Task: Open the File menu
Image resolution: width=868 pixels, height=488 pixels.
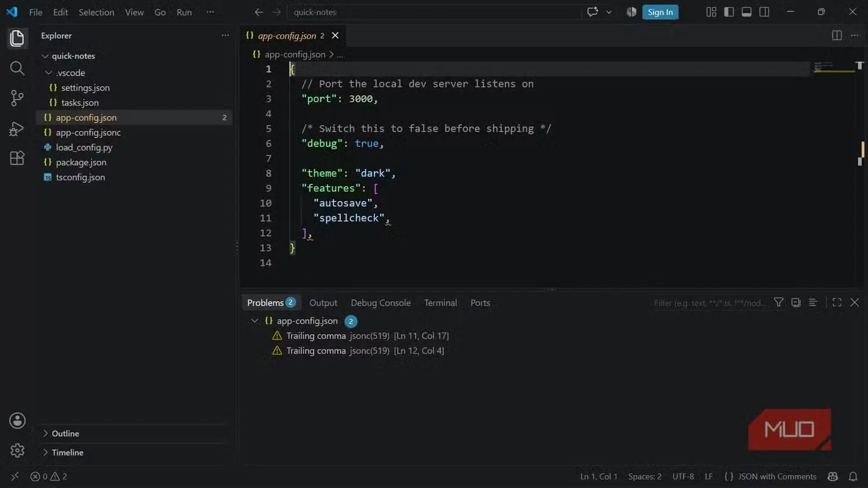Action: pyautogui.click(x=36, y=12)
